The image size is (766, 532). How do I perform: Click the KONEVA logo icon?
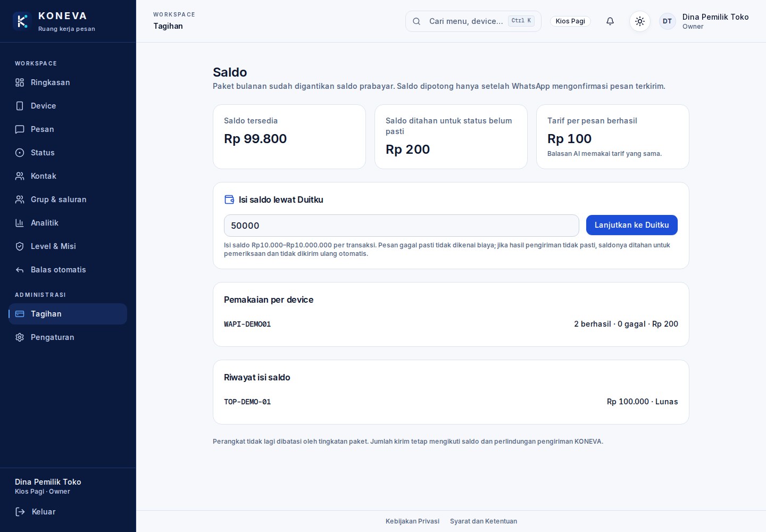(22, 21)
